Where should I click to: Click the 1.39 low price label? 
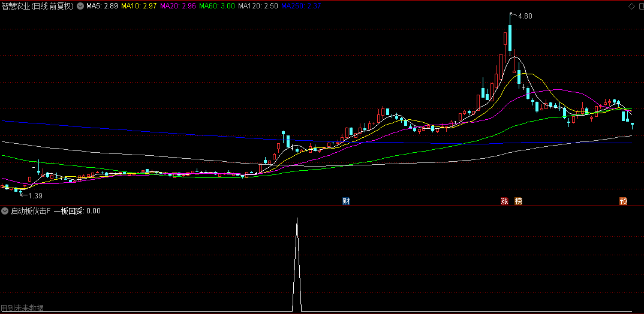click(35, 196)
